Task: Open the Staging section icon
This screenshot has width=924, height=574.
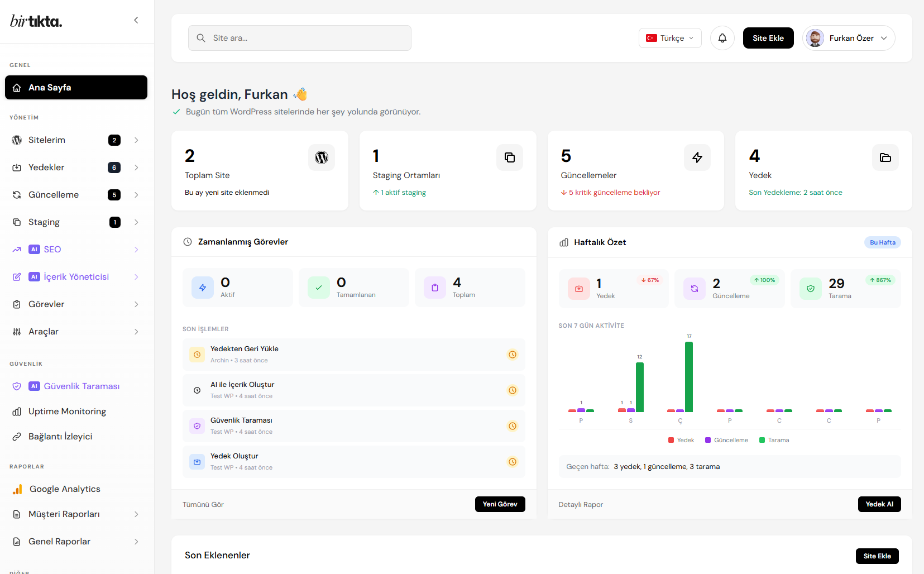Action: pos(17,222)
